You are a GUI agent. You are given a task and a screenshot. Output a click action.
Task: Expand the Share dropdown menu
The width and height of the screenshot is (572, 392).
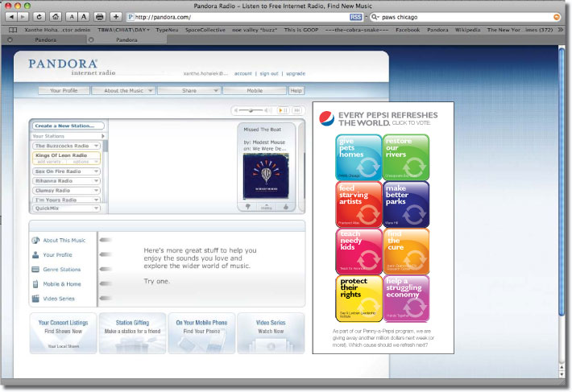click(x=189, y=91)
